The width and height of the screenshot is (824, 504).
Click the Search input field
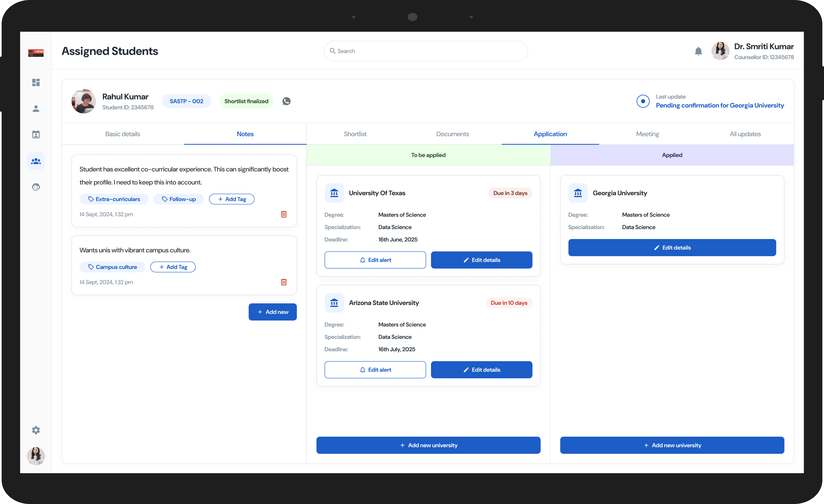pos(425,51)
